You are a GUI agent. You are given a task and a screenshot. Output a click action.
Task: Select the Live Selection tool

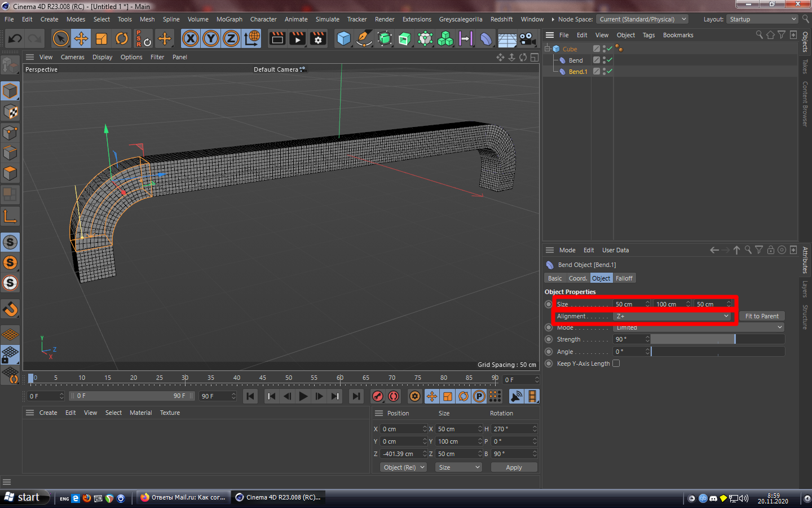click(60, 38)
